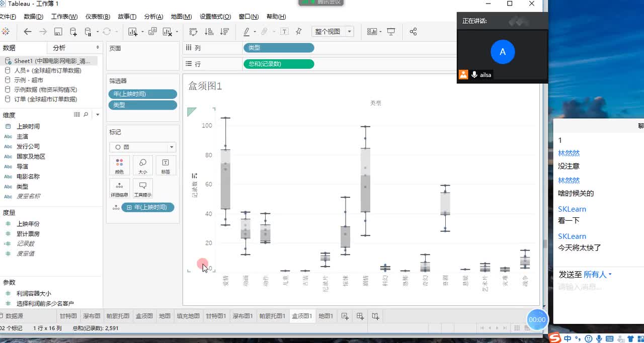Open the Label mark card
The image size is (644, 343).
click(166, 165)
